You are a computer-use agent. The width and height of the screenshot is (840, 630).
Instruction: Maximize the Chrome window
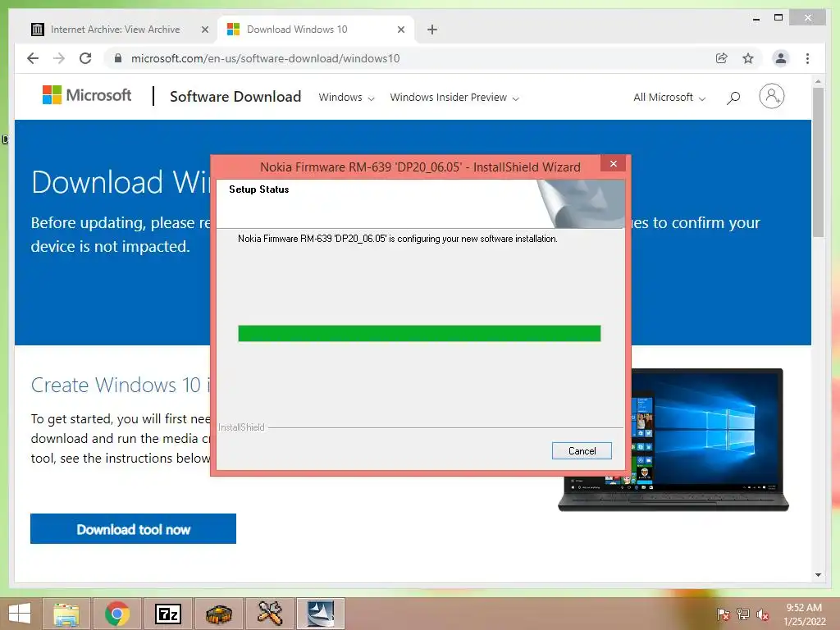(778, 18)
